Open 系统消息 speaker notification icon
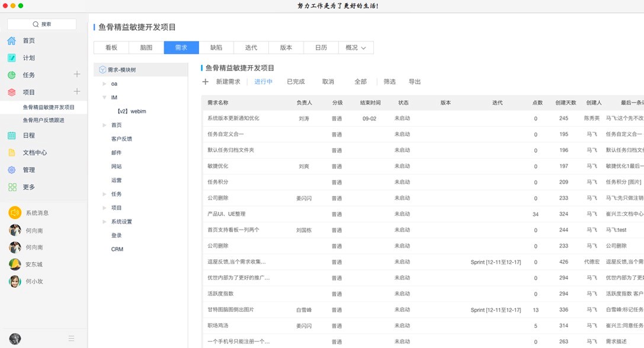Viewport: 644px width, 348px height. (15, 212)
